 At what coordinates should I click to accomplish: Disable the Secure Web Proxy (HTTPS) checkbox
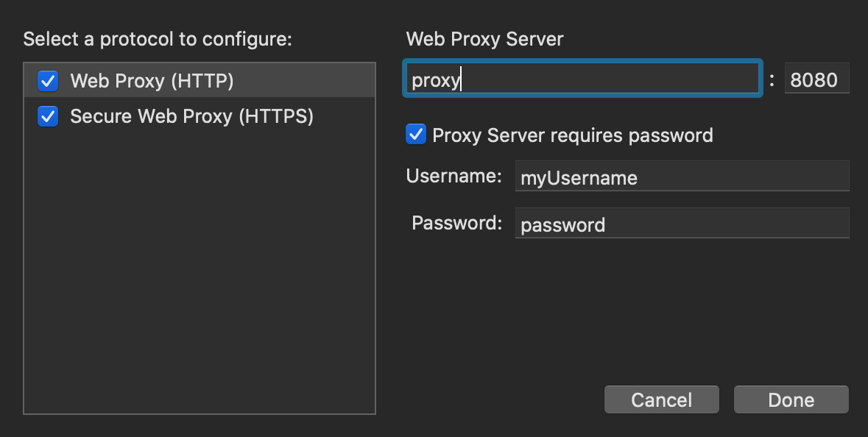point(47,116)
